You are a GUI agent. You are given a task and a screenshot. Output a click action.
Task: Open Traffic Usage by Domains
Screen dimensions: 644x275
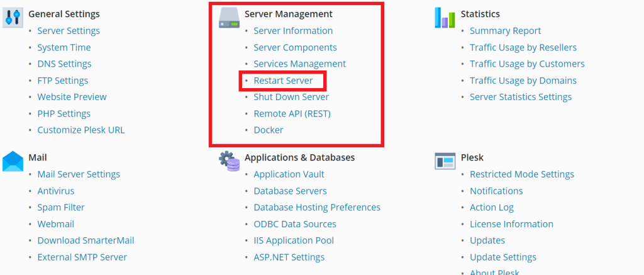coord(523,81)
